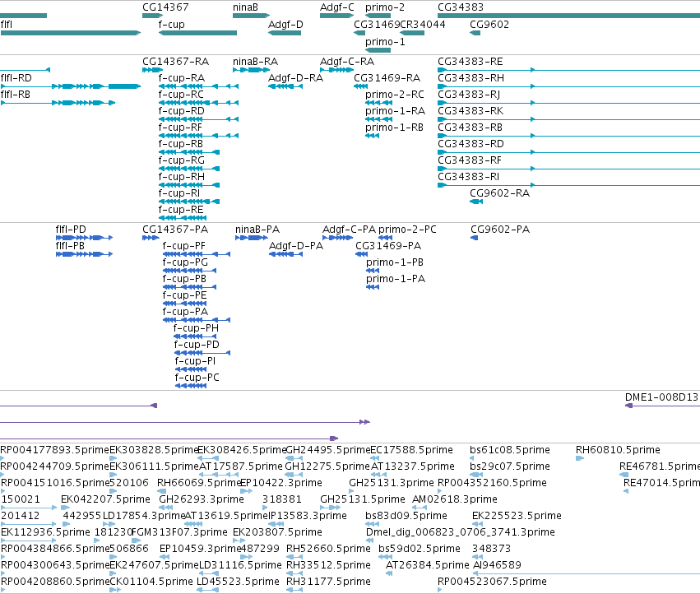Click the flfl gene label
Viewport: 700px width, 594px height.
pos(7,24)
